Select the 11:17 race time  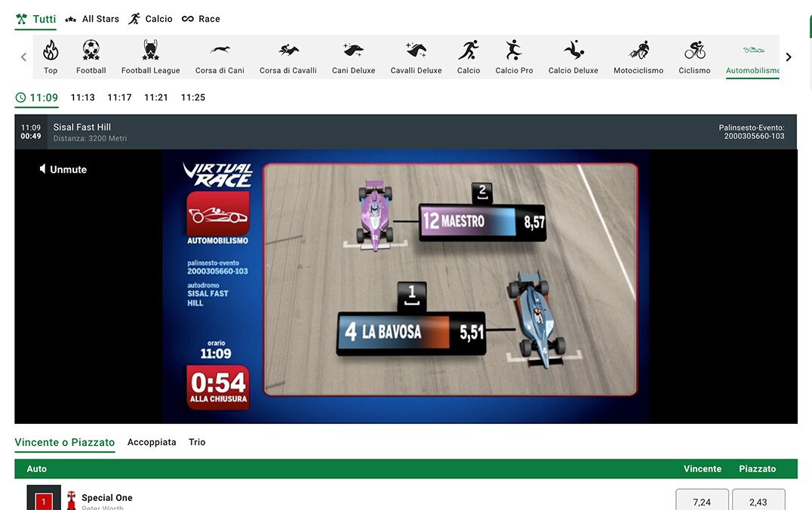pyautogui.click(x=120, y=97)
